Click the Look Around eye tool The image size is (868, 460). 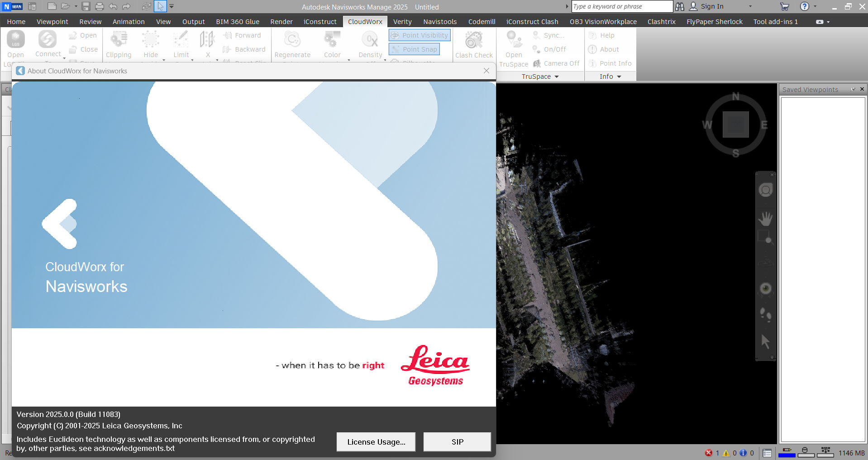pyautogui.click(x=765, y=288)
